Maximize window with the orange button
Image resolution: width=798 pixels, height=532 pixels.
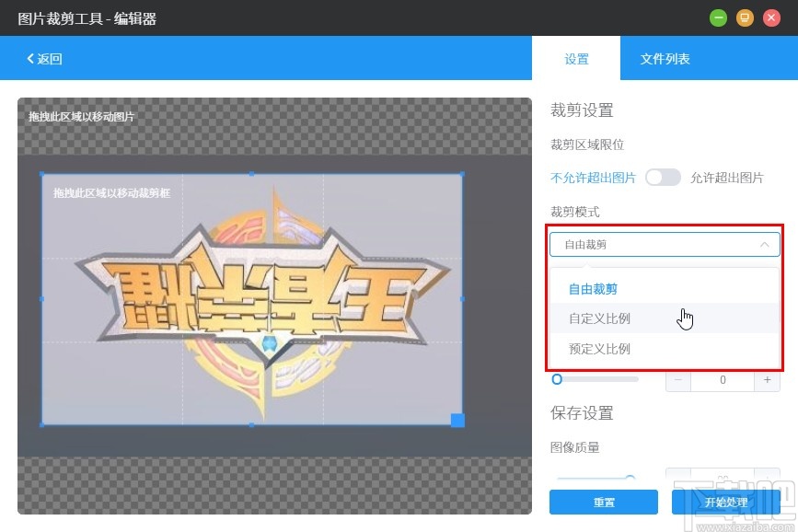click(745, 18)
